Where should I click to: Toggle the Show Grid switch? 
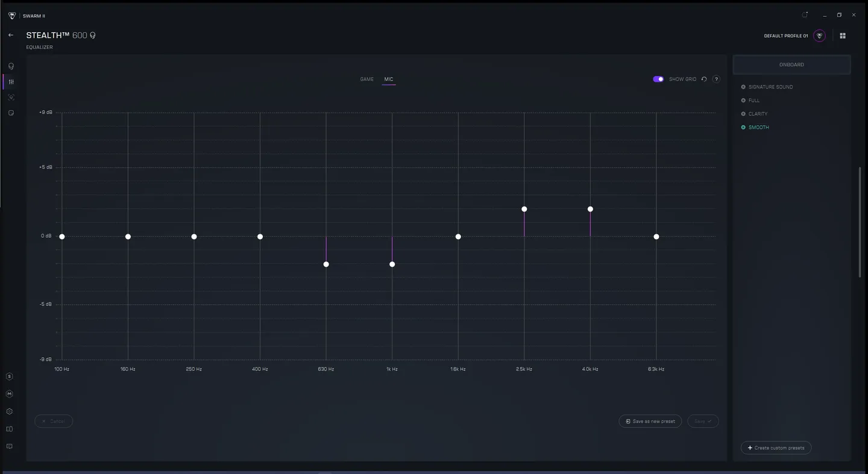(x=658, y=79)
